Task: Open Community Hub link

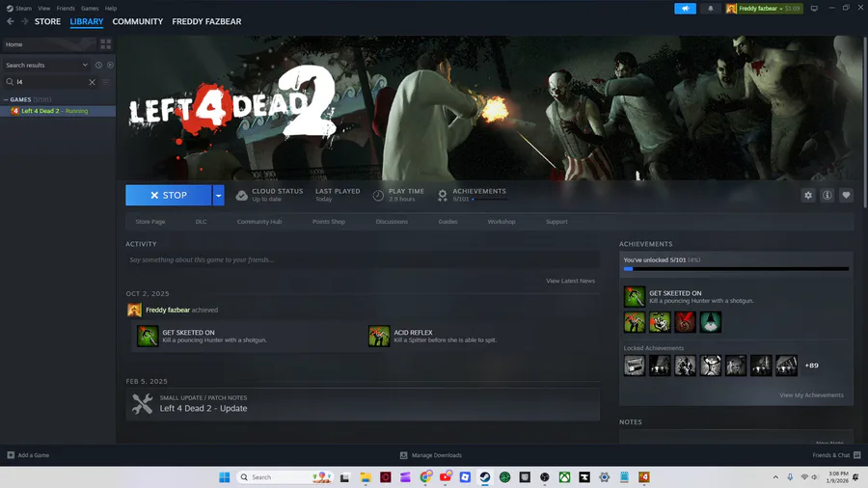Action: pos(259,222)
